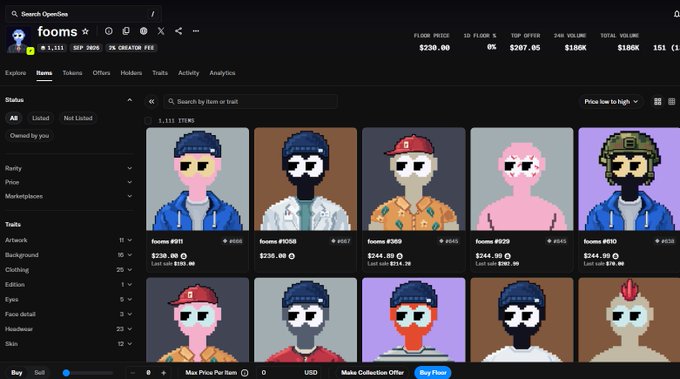680x379 pixels.
Task: Click the fooms #911 title link
Action: (167, 241)
